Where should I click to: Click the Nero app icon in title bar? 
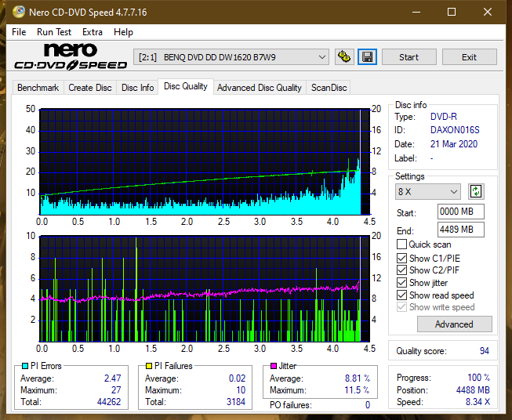coord(19,12)
